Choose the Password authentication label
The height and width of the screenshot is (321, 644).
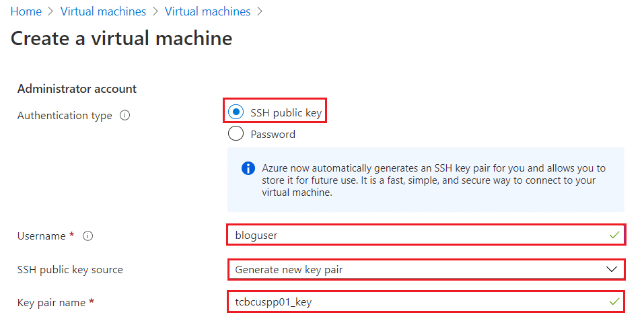coord(273,134)
